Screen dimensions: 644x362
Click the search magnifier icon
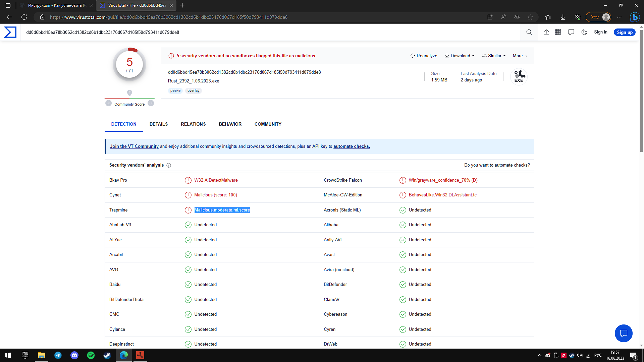click(x=529, y=32)
